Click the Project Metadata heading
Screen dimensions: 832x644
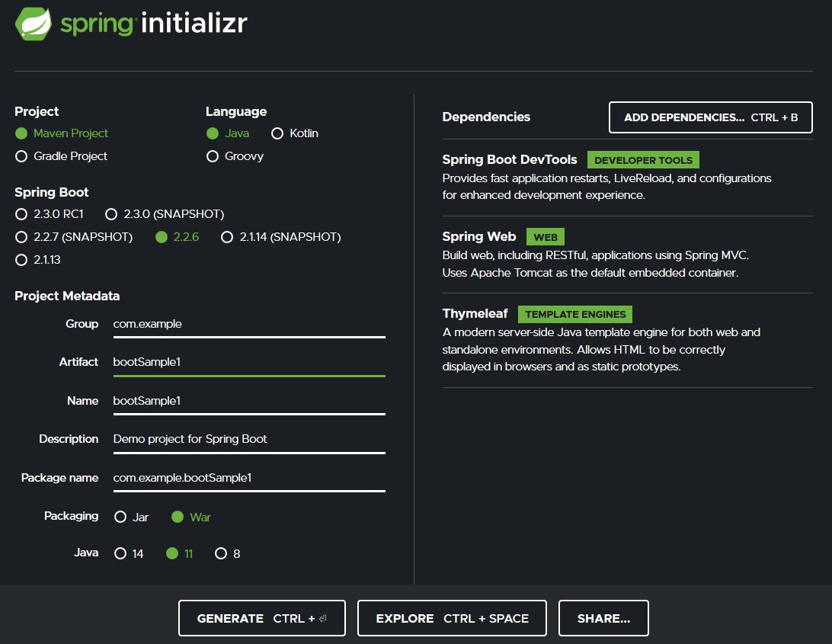67,296
